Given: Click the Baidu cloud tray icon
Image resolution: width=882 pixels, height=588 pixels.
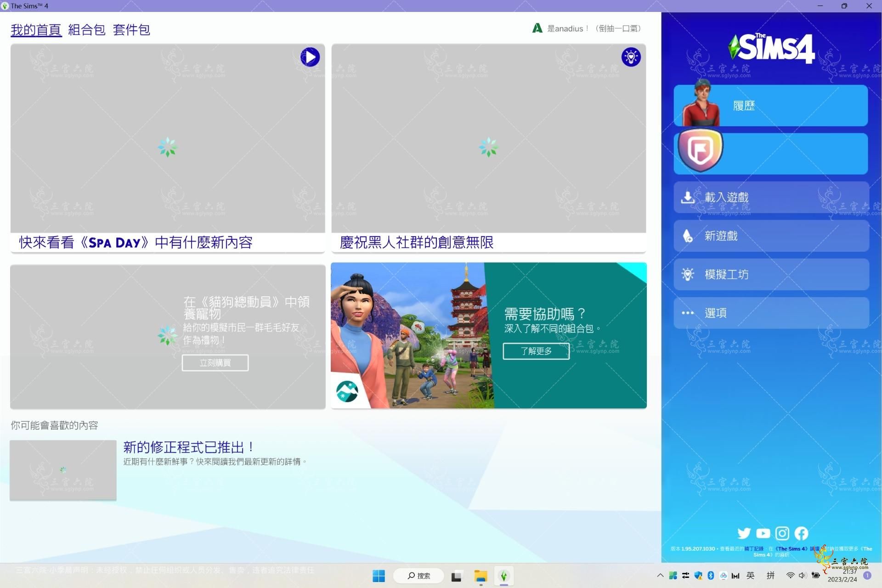Looking at the screenshot, I should (x=723, y=575).
